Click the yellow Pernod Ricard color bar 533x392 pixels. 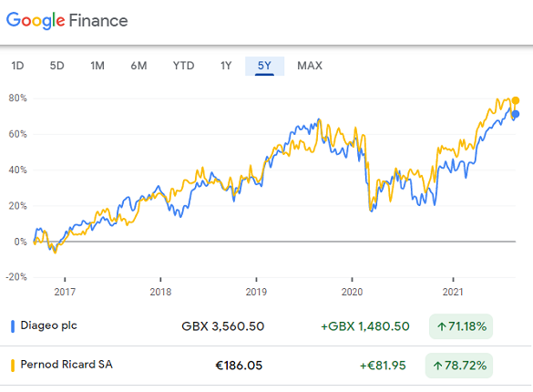click(13, 366)
